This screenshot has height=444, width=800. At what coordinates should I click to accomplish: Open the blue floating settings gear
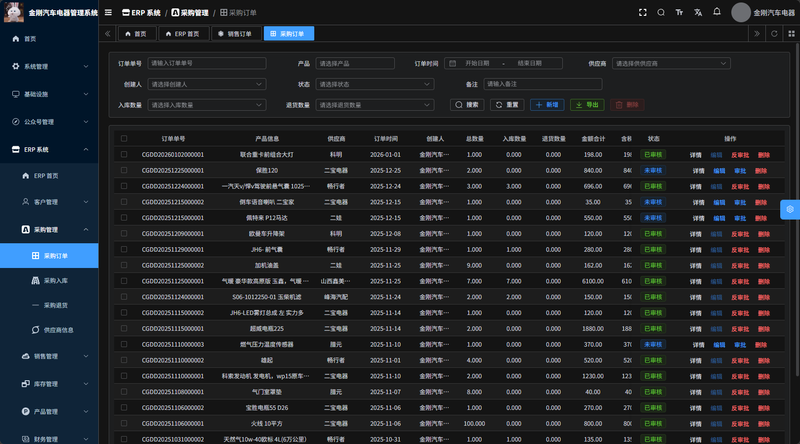[x=789, y=209]
